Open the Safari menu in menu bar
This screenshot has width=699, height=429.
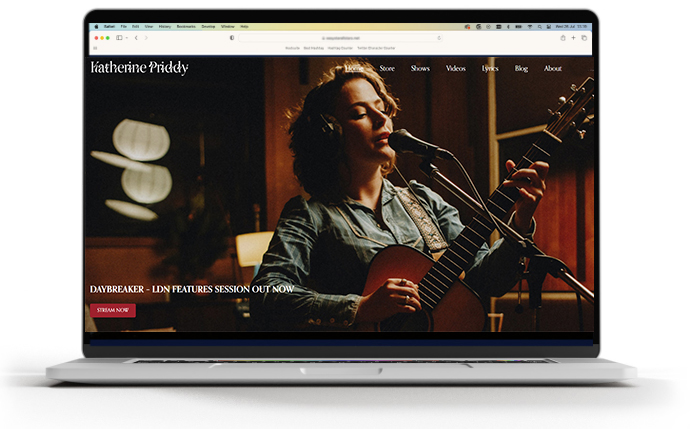click(x=109, y=26)
